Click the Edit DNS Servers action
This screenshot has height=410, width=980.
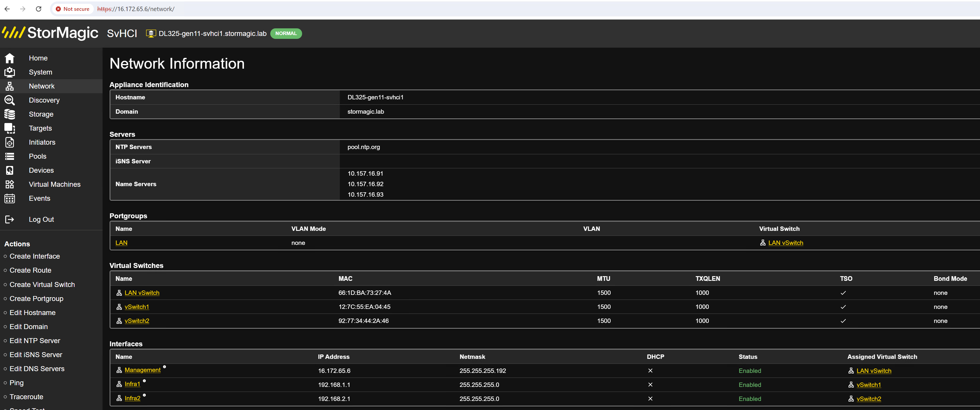click(x=37, y=369)
